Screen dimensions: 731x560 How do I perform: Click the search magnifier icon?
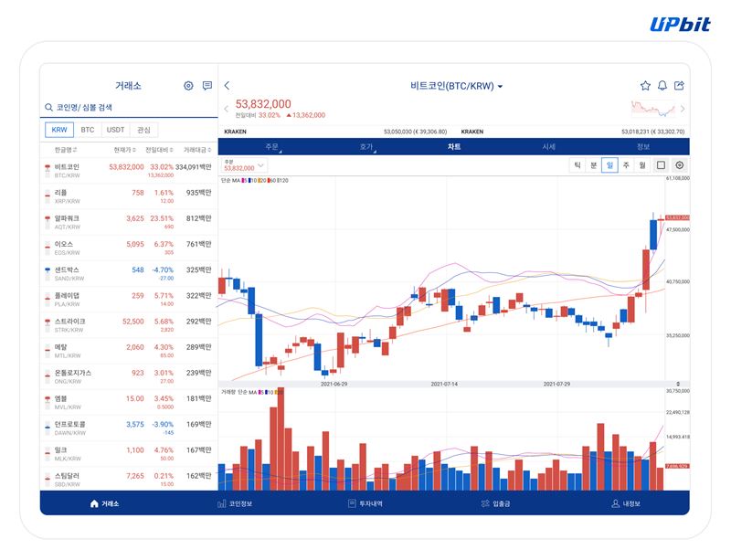(48, 107)
